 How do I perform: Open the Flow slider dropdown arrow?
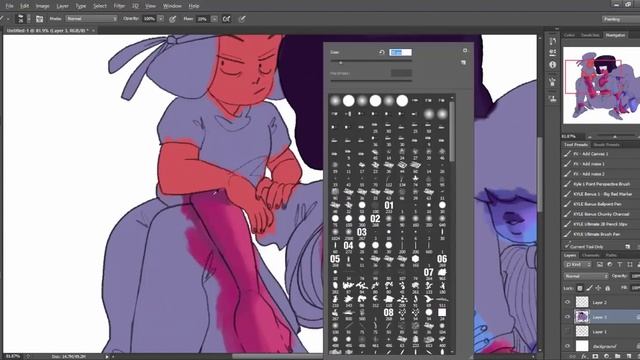click(x=214, y=19)
